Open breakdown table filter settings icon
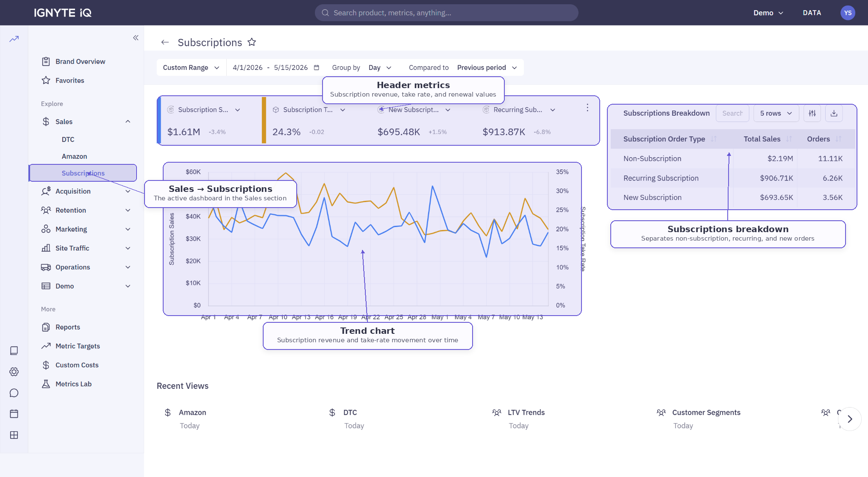868x477 pixels. coord(812,113)
